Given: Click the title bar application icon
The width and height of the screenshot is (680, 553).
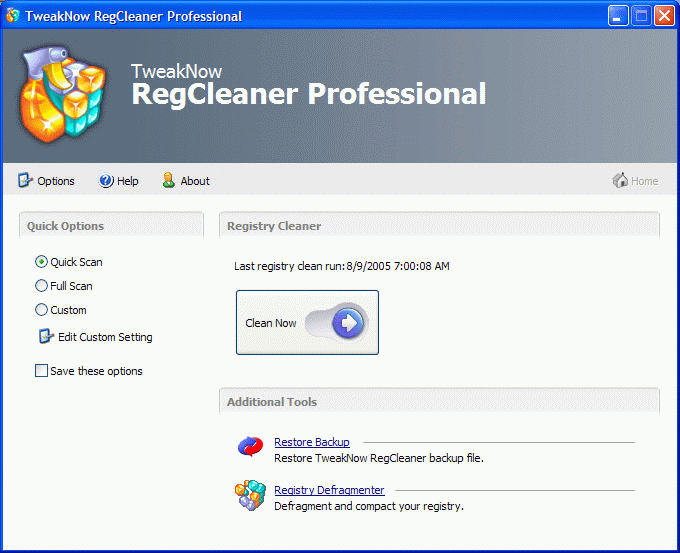Looking at the screenshot, I should point(13,16).
